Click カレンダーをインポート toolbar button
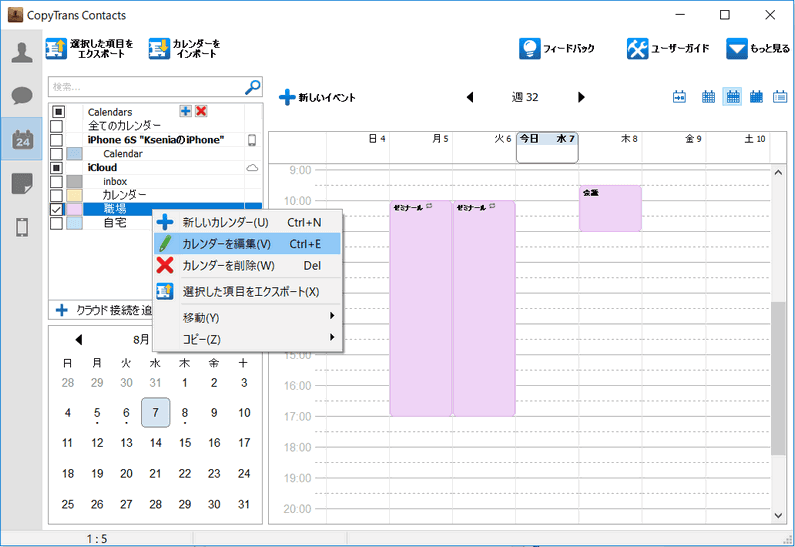The image size is (795, 547). (x=186, y=49)
